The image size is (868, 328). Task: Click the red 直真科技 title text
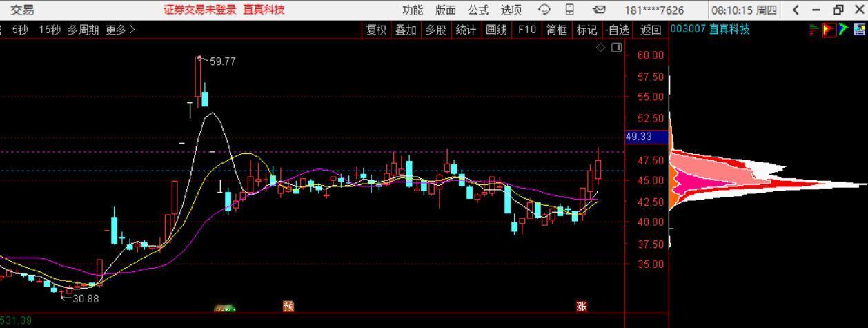point(264,10)
